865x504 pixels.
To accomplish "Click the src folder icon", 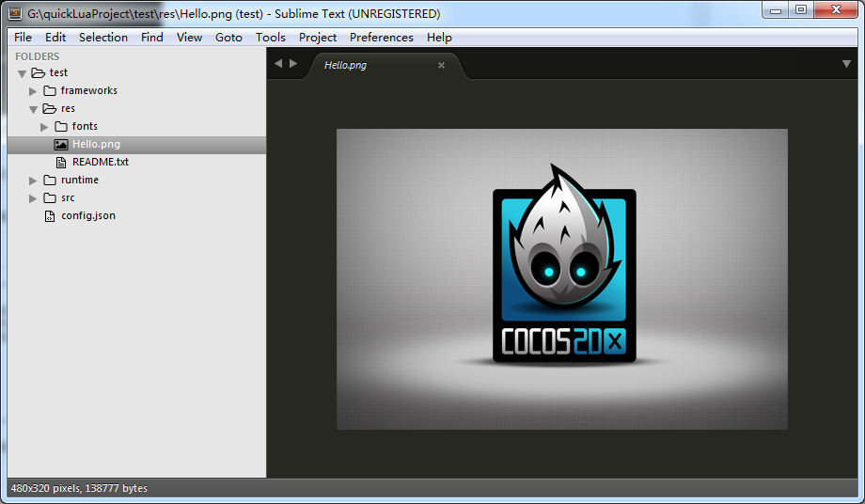I will tap(50, 198).
